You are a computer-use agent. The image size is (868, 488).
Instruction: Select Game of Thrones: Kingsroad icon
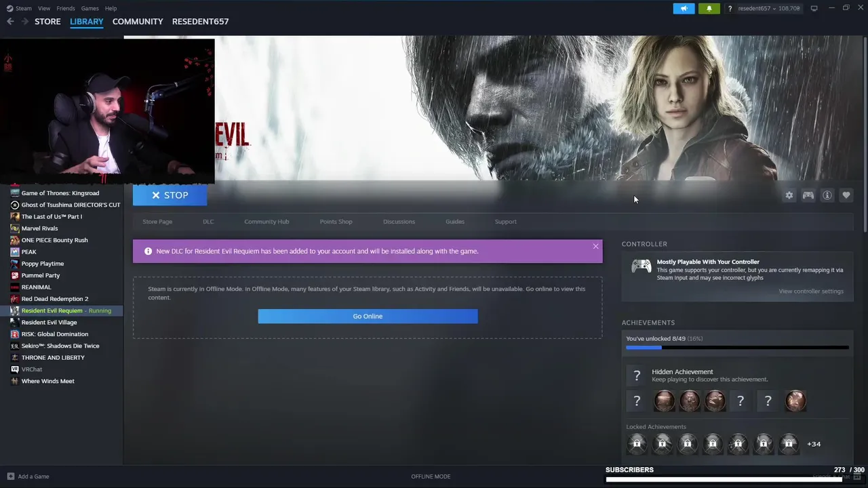pos(15,193)
